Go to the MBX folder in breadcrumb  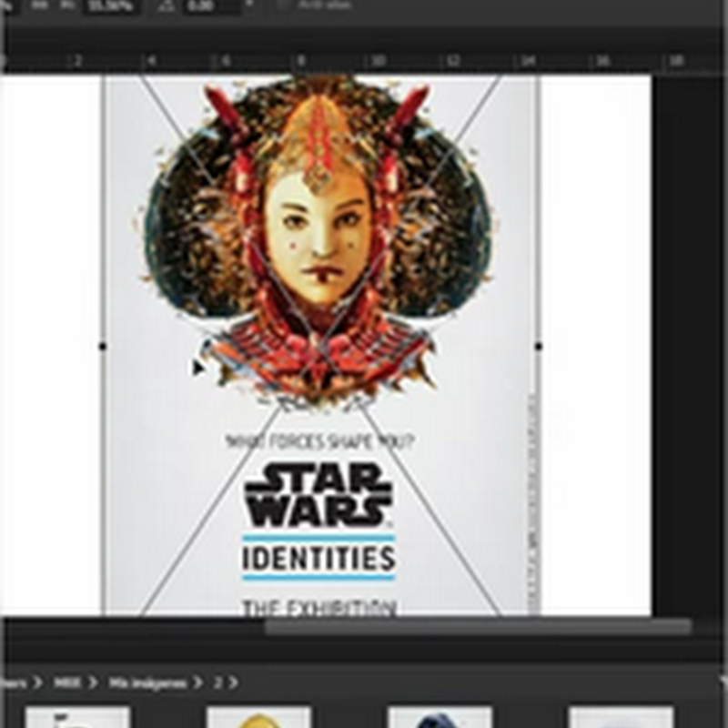click(x=66, y=682)
